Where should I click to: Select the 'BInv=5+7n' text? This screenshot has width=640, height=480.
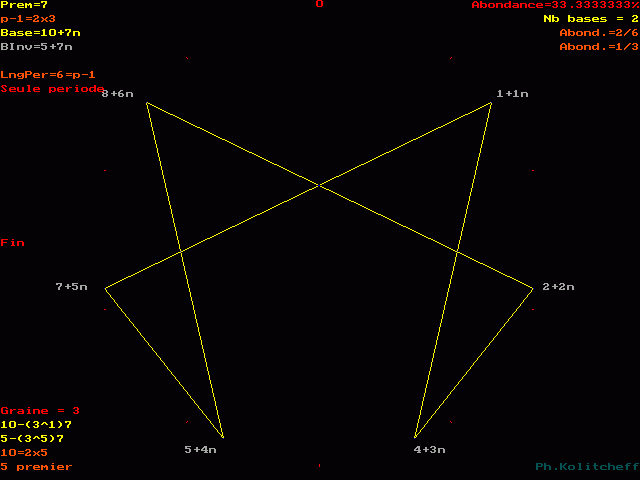coord(36,47)
